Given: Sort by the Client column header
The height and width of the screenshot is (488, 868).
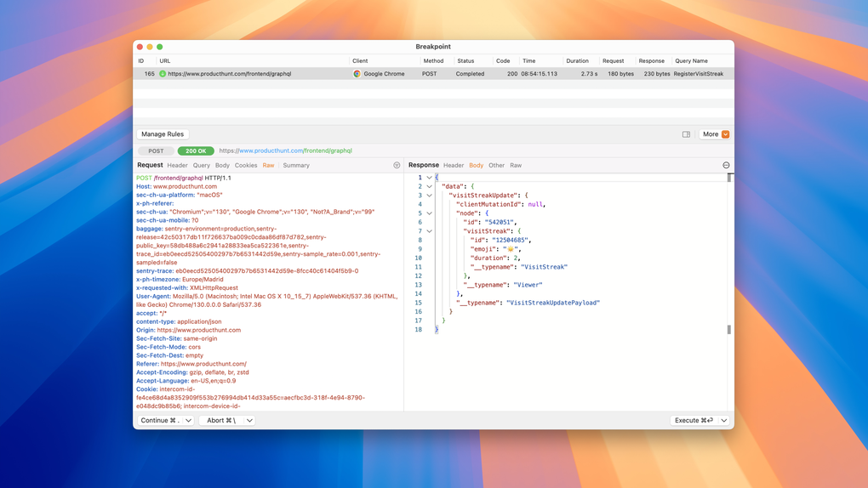Looking at the screenshot, I should tap(360, 61).
